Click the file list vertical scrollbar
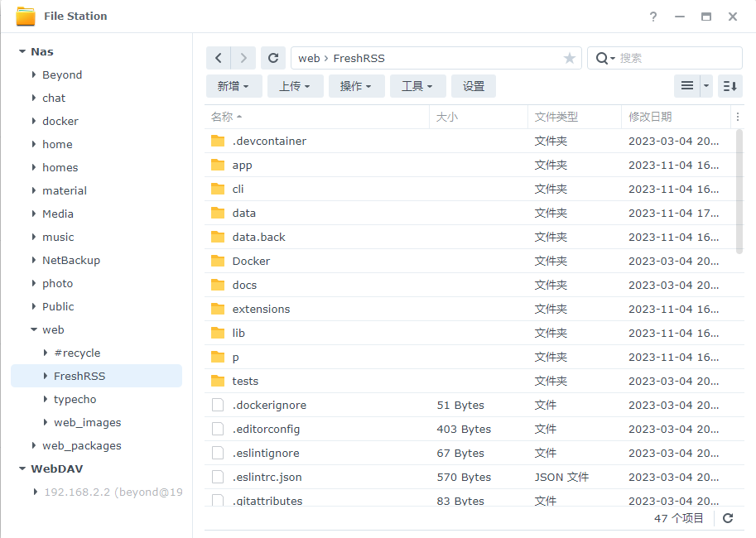The width and height of the screenshot is (756, 538). tap(739, 192)
